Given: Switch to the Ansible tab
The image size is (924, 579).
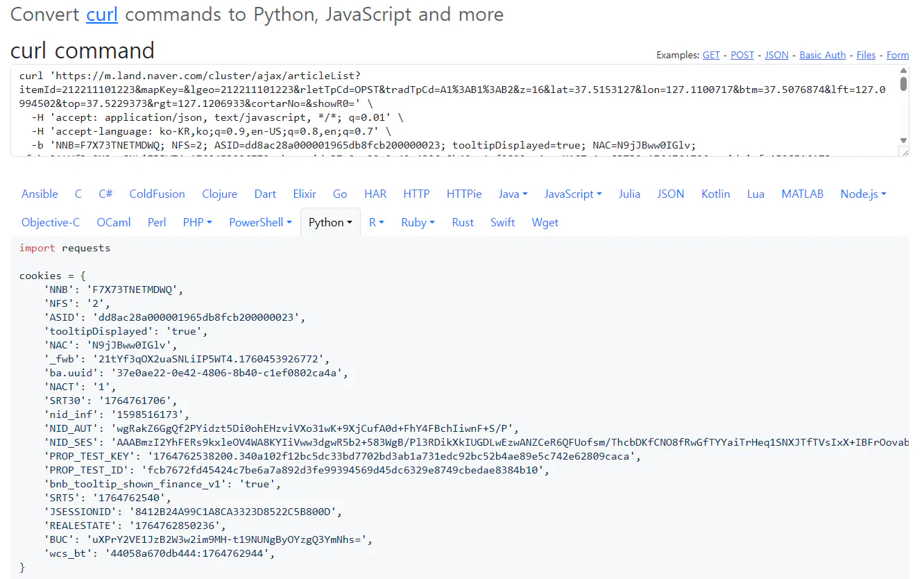Looking at the screenshot, I should pyautogui.click(x=40, y=194).
